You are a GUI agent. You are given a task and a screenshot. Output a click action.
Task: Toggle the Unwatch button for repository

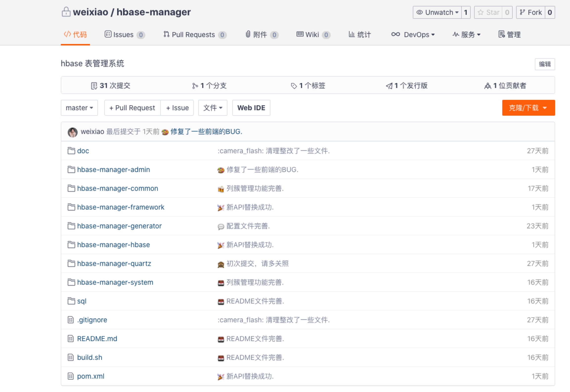pos(437,12)
